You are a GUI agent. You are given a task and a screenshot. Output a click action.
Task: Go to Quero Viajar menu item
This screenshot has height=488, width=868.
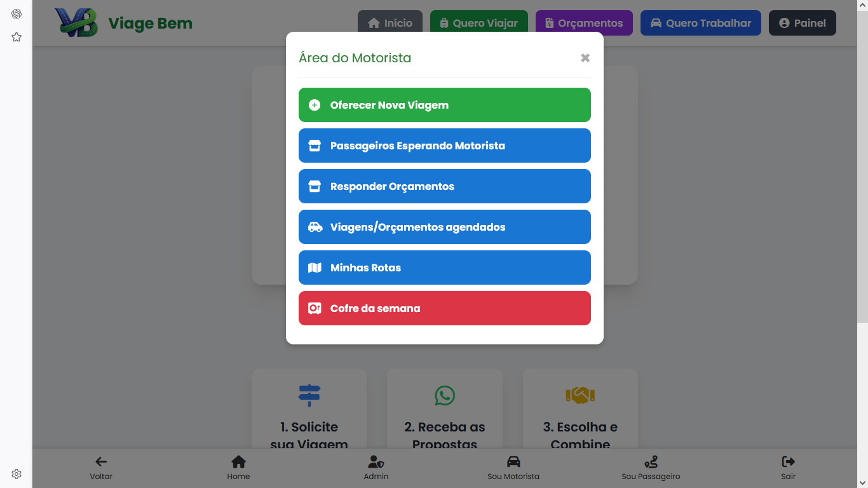[478, 23]
